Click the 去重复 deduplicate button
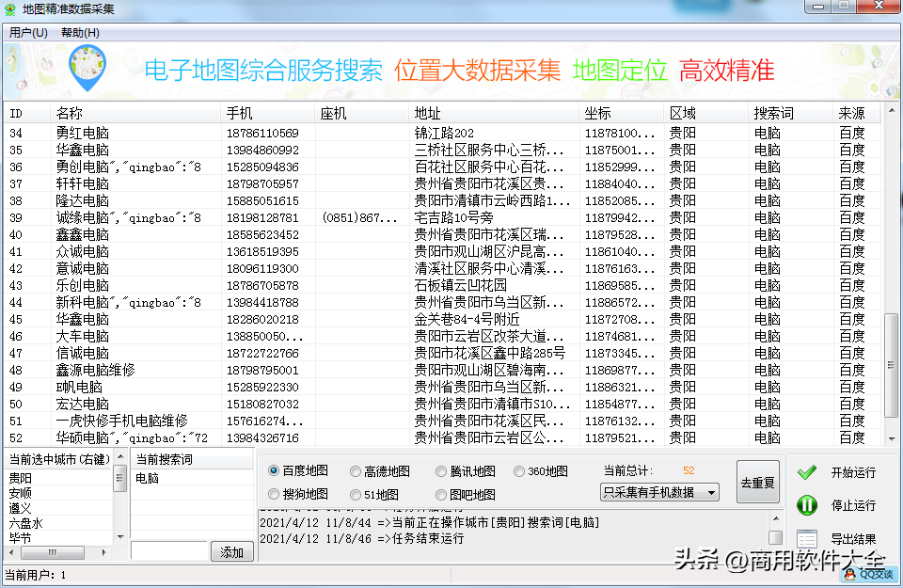The image size is (903, 588). point(758,481)
